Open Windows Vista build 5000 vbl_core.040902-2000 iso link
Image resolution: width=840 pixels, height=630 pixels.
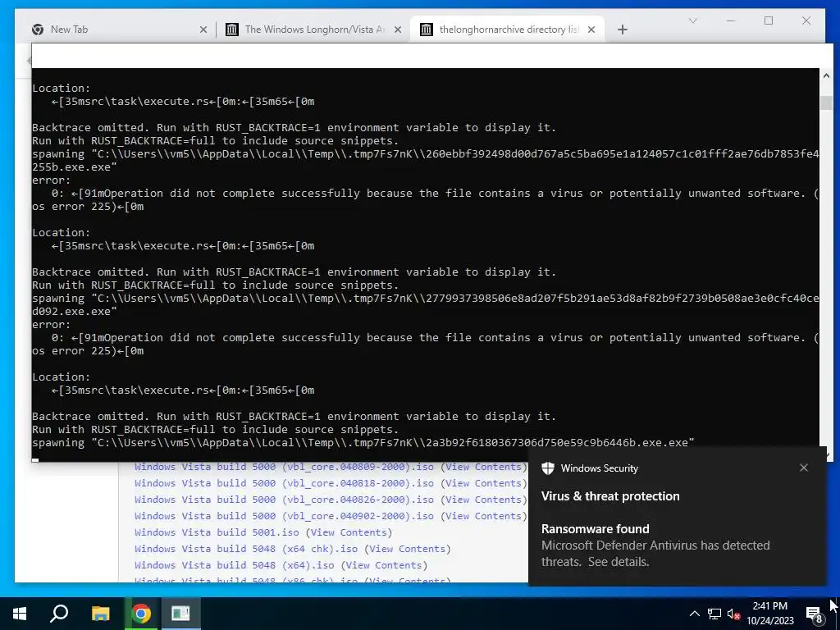click(x=285, y=516)
